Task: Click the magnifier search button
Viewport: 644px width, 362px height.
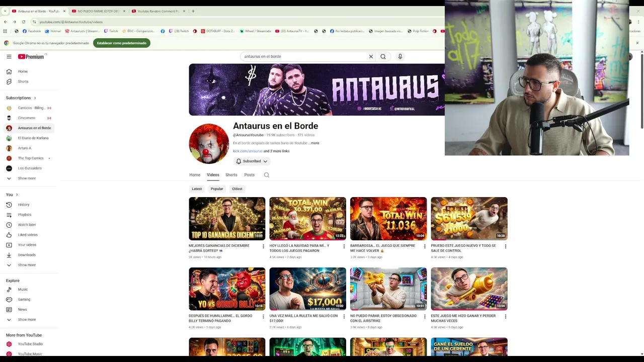Action: (x=383, y=56)
